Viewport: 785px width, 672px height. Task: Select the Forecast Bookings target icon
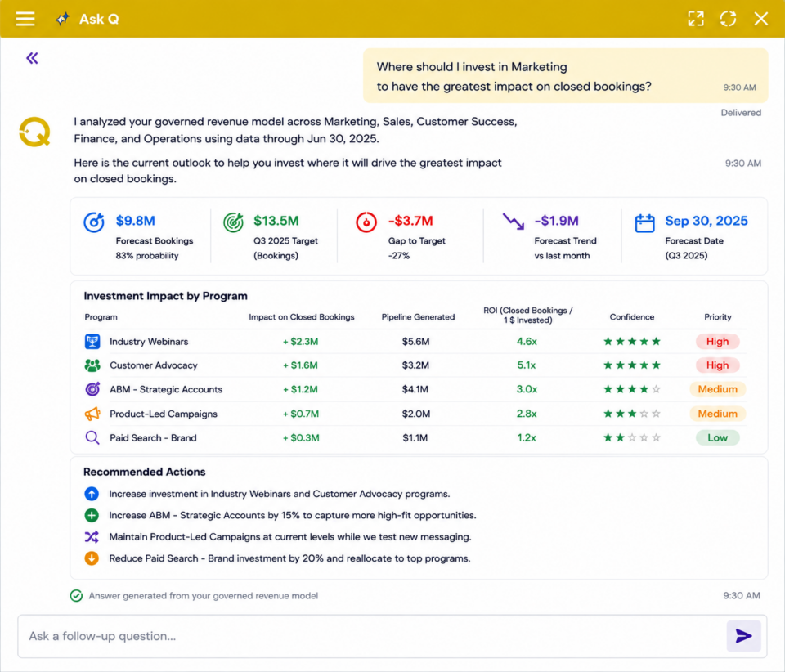click(93, 222)
